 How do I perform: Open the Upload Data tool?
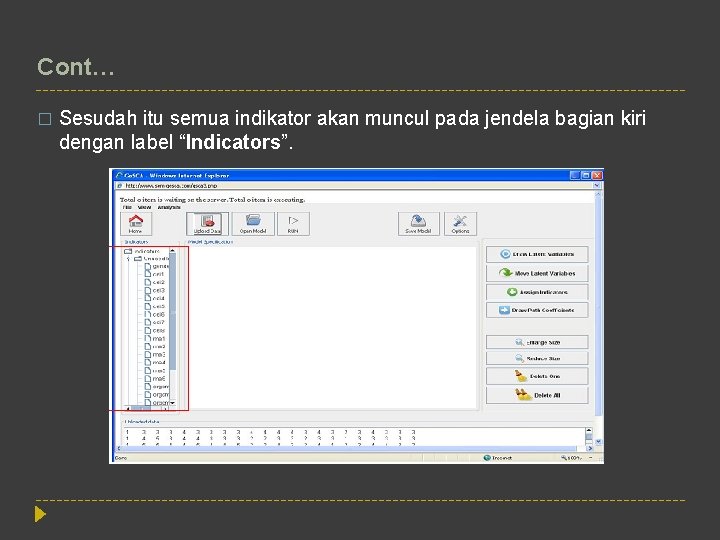click(x=207, y=224)
